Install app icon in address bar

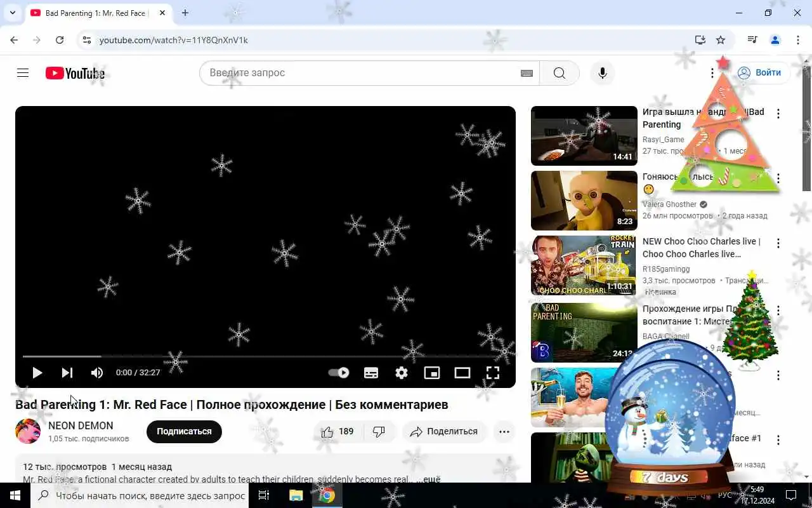pyautogui.click(x=700, y=40)
